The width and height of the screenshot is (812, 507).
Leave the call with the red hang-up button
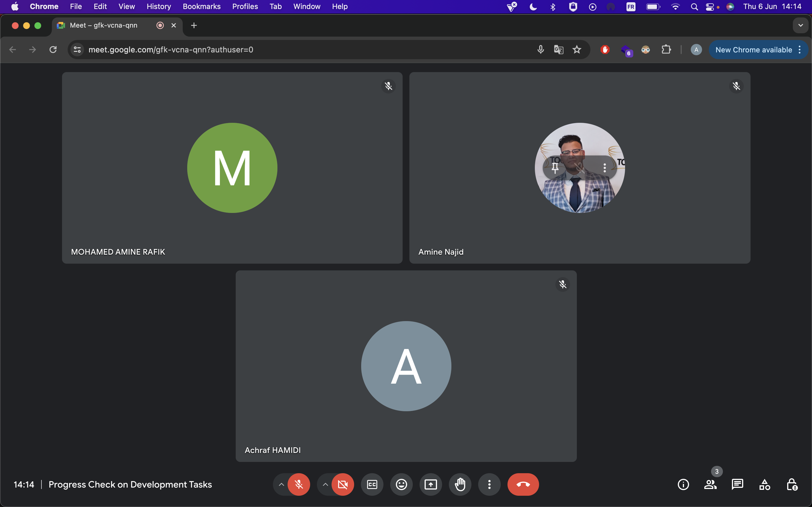tap(523, 484)
